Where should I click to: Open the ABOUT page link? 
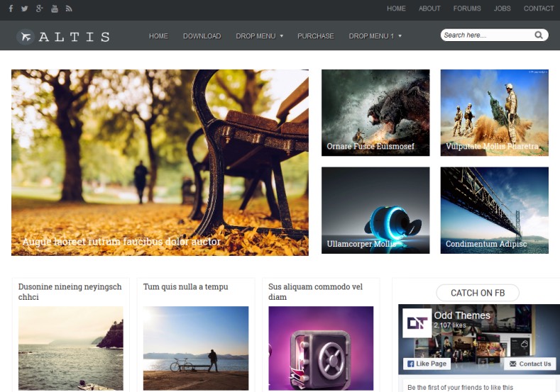coord(429,9)
